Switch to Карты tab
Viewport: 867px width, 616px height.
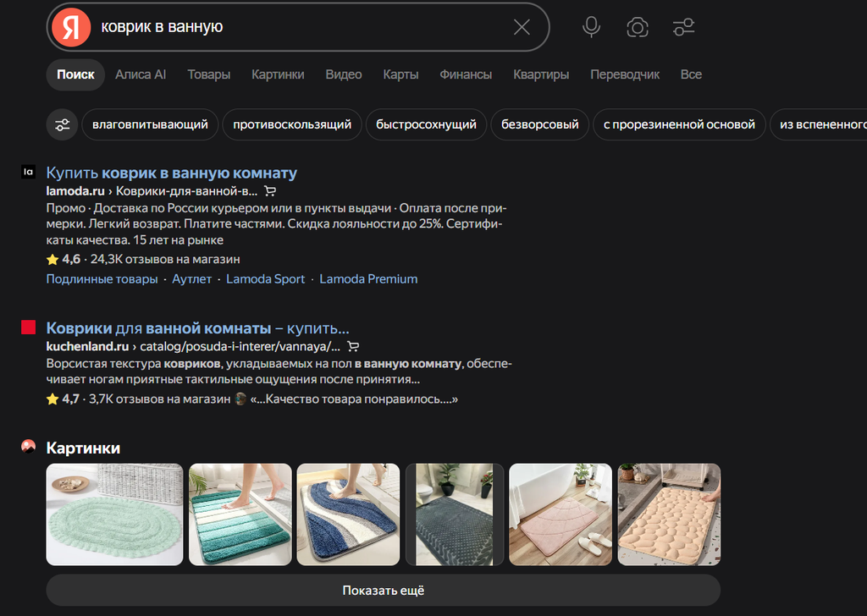click(x=400, y=74)
